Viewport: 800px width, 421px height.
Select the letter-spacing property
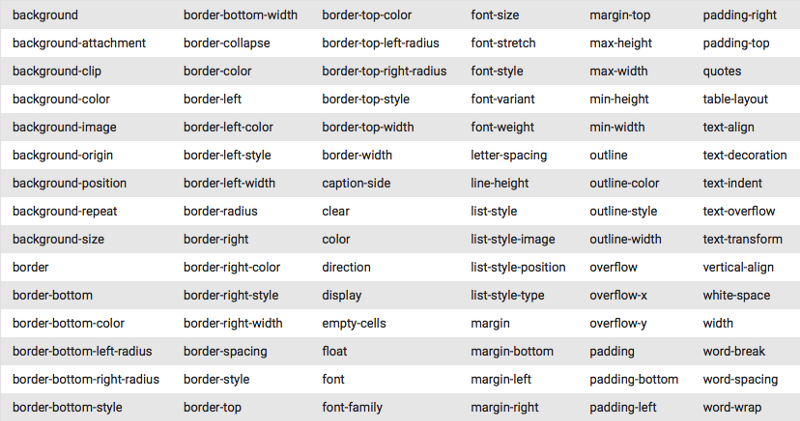point(509,156)
